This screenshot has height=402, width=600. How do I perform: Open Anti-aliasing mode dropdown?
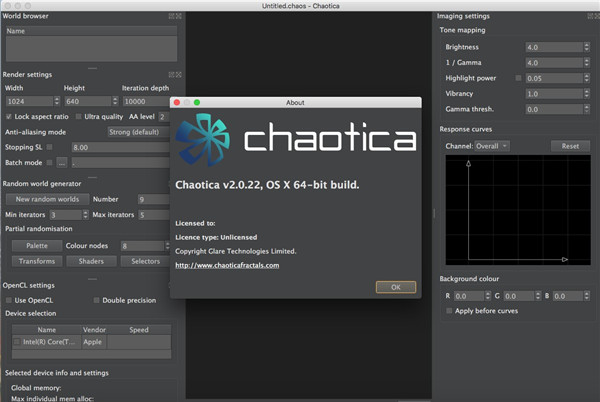(x=139, y=132)
